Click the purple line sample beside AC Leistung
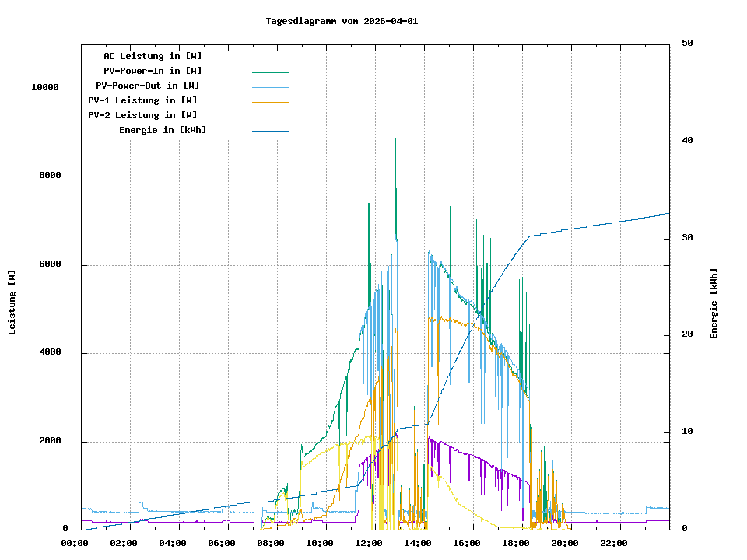Image resolution: width=747 pixels, height=560 pixels. [270, 58]
